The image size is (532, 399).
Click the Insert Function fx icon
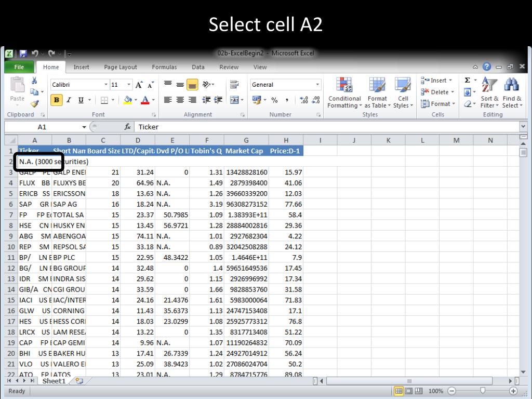tap(127, 127)
